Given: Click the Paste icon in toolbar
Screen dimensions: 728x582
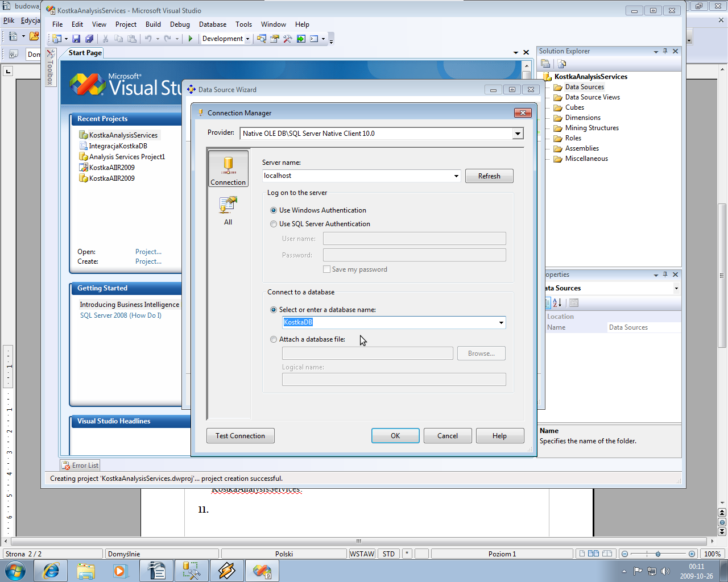Looking at the screenshot, I should point(132,39).
